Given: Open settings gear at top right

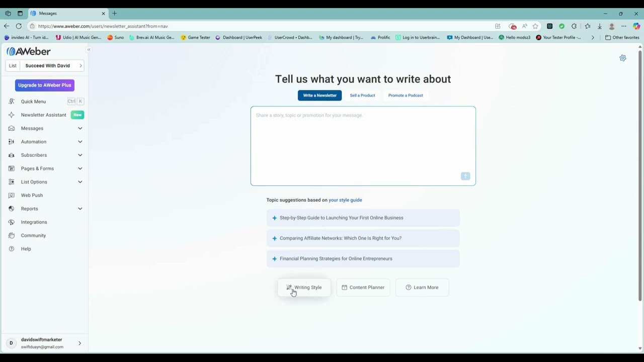Looking at the screenshot, I should point(623,58).
